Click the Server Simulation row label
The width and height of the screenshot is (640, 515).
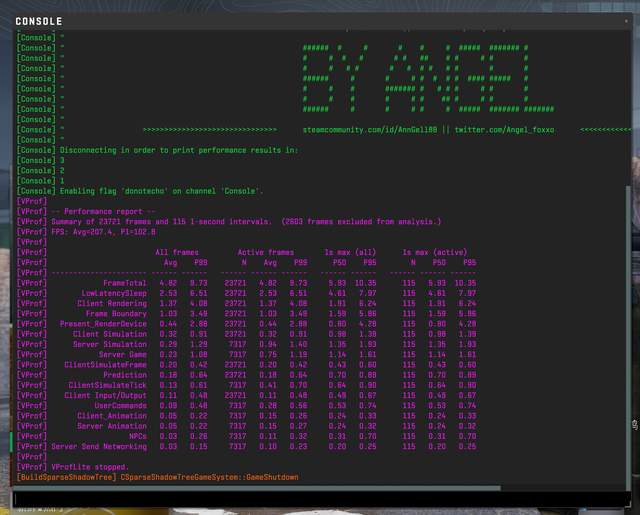click(x=110, y=344)
